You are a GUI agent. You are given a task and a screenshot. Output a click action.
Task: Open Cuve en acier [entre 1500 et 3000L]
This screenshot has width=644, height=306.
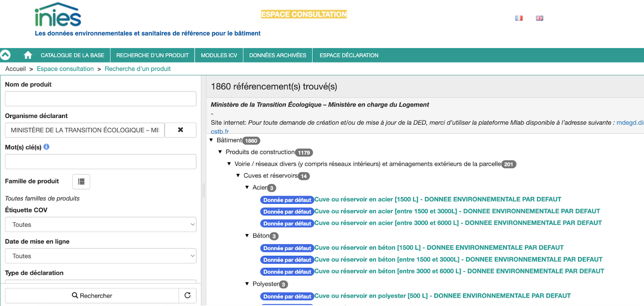[457, 211]
